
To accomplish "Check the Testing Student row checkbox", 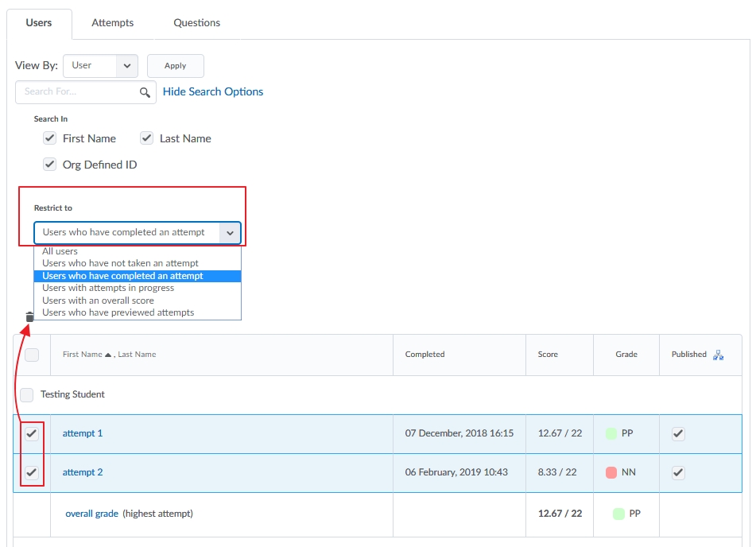I will 27,394.
